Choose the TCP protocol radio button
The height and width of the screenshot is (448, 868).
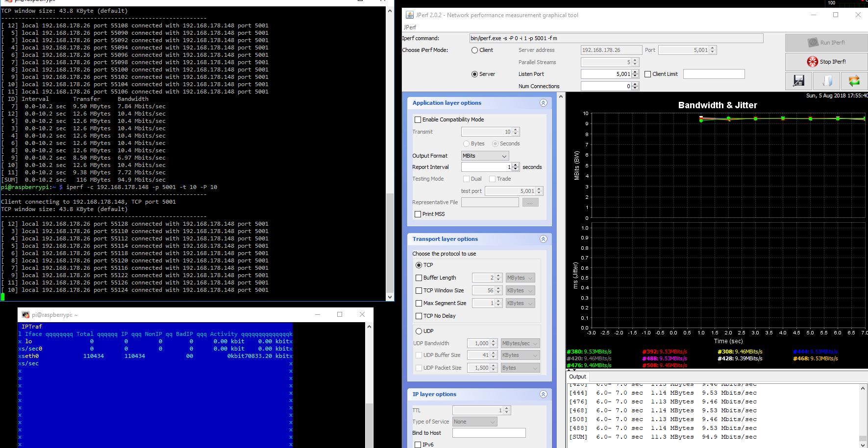pos(419,265)
